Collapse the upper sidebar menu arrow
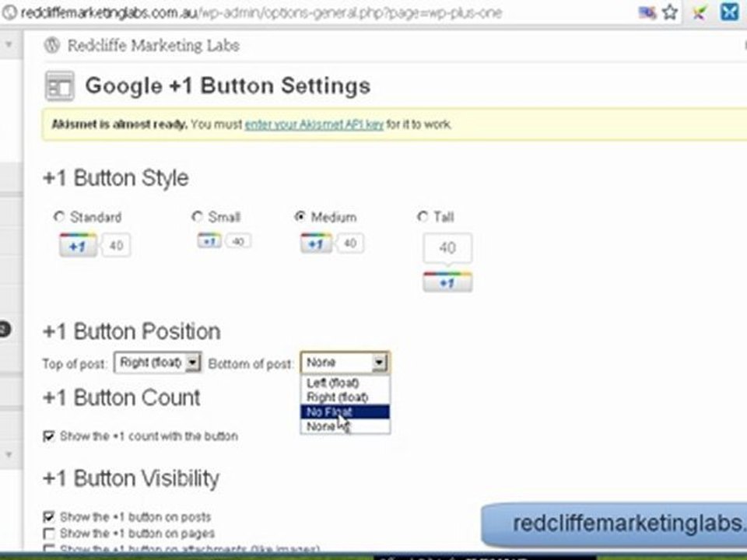 coord(9,45)
